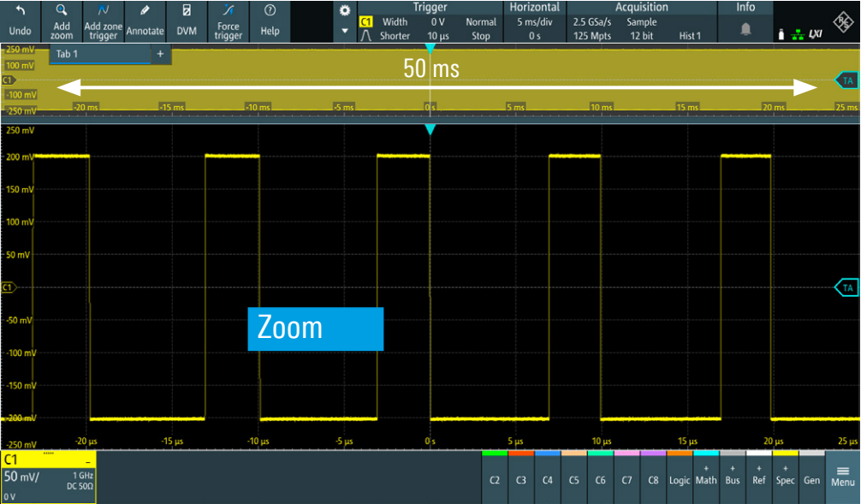
Task: Open the Horizontal settings panel
Action: point(534,22)
